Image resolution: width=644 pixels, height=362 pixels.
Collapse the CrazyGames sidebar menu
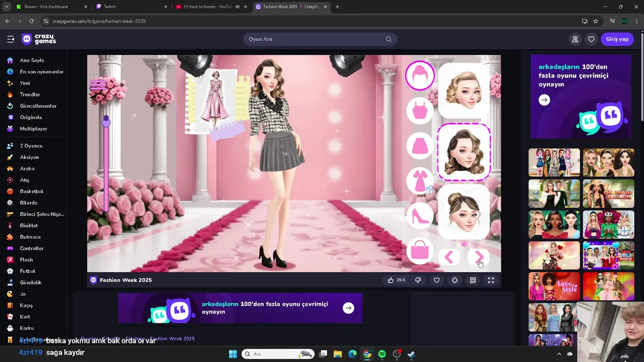tap(11, 39)
